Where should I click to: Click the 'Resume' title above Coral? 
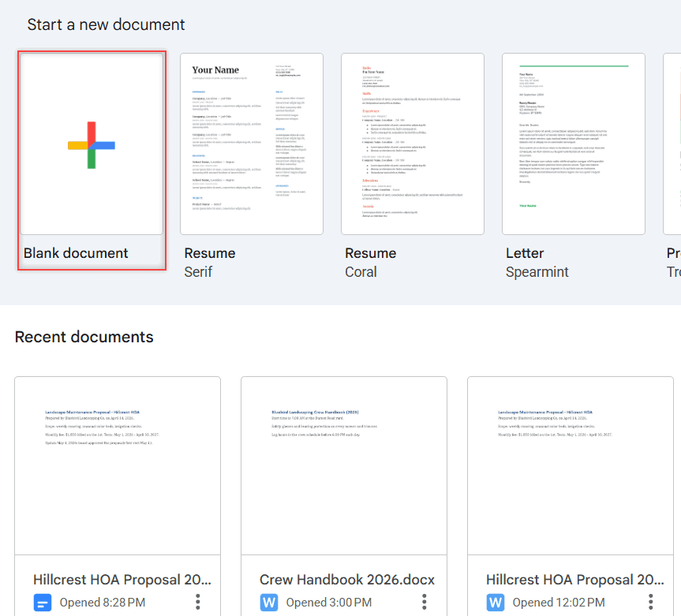coord(370,253)
